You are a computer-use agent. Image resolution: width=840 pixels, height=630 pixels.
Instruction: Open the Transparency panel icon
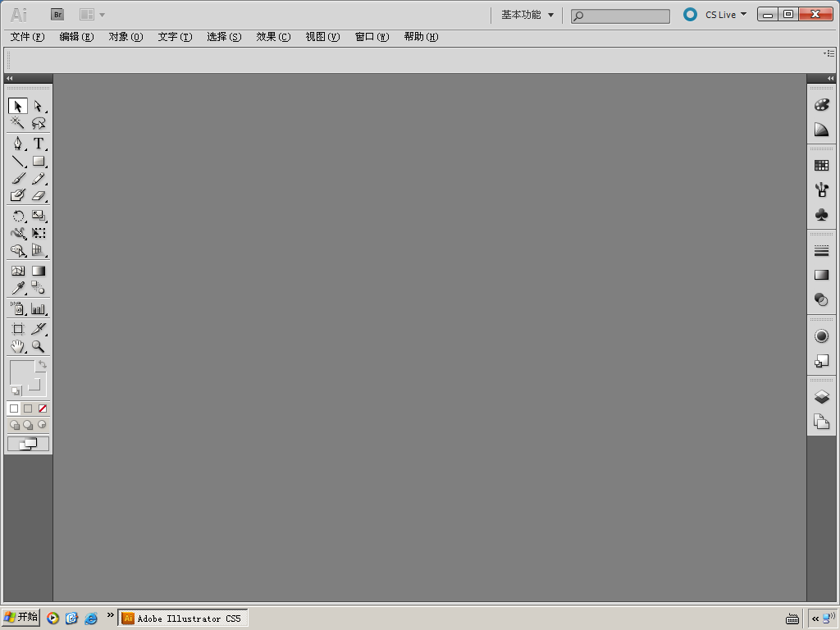pyautogui.click(x=821, y=299)
